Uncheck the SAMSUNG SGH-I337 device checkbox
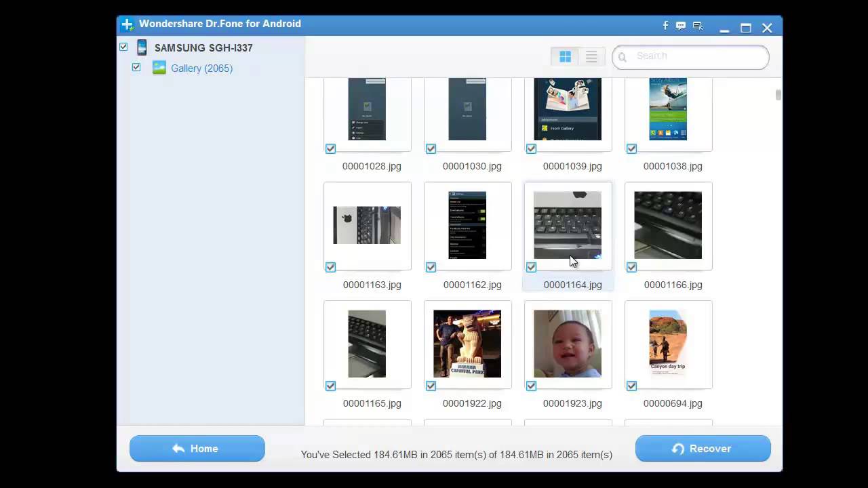The image size is (868, 488). click(123, 47)
